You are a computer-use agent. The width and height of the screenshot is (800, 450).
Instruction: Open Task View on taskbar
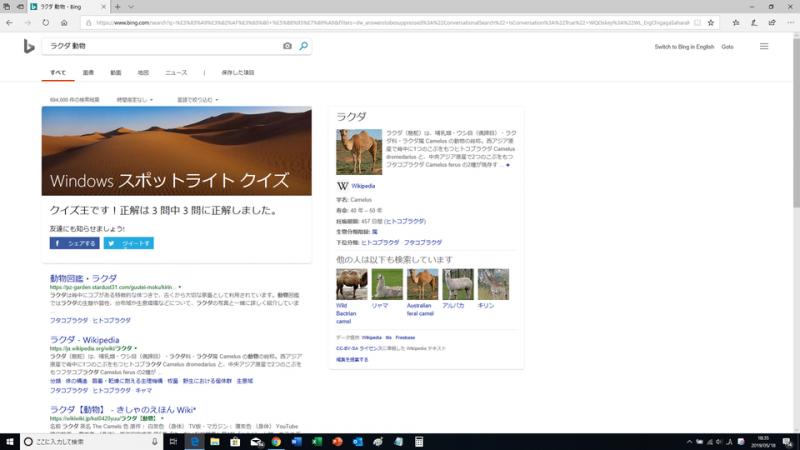point(173,442)
